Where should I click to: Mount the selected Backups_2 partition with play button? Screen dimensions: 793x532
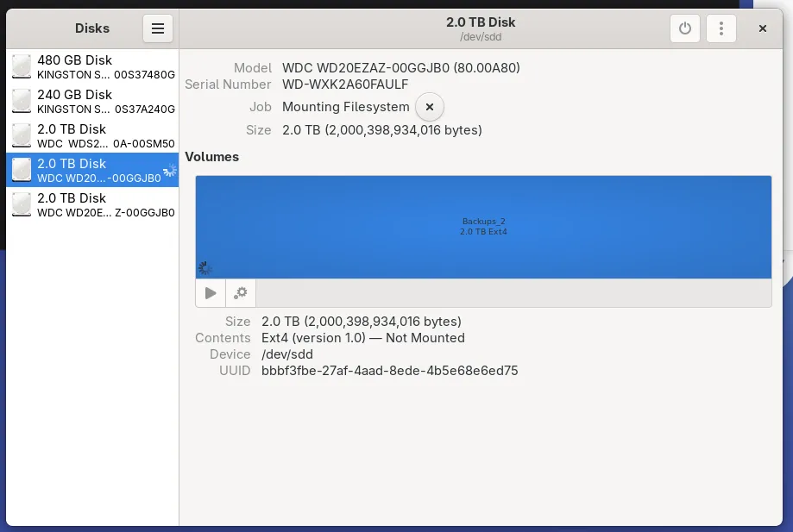coord(211,293)
